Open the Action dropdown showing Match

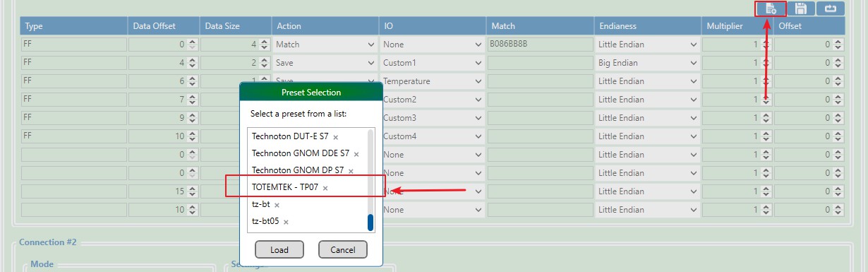click(325, 45)
